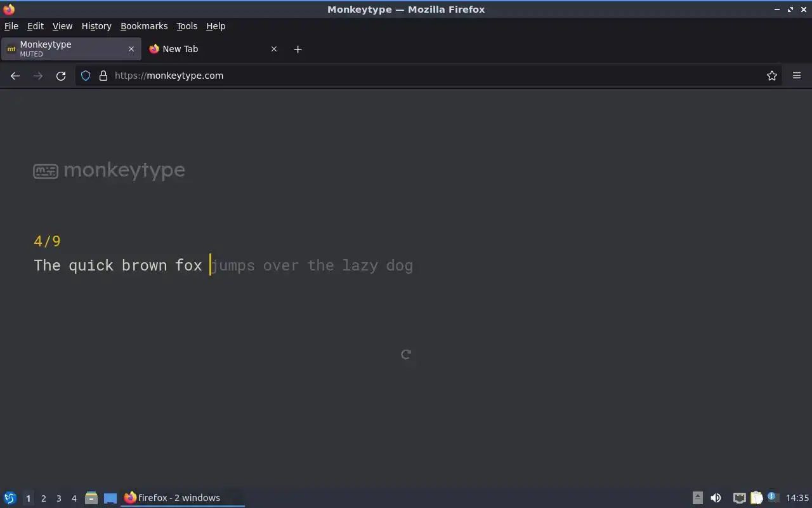
Task: Open the Bookmarks menu
Action: [144, 26]
